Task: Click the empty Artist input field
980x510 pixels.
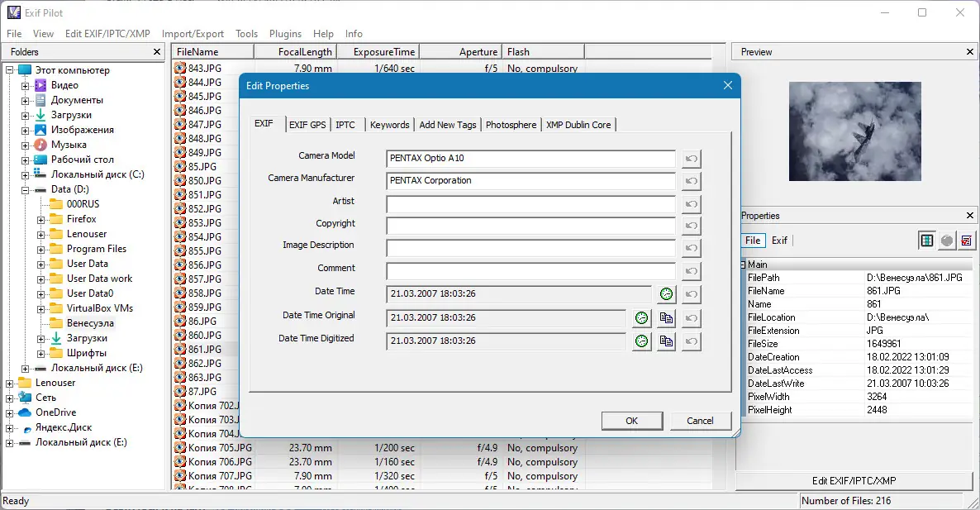Action: point(530,203)
